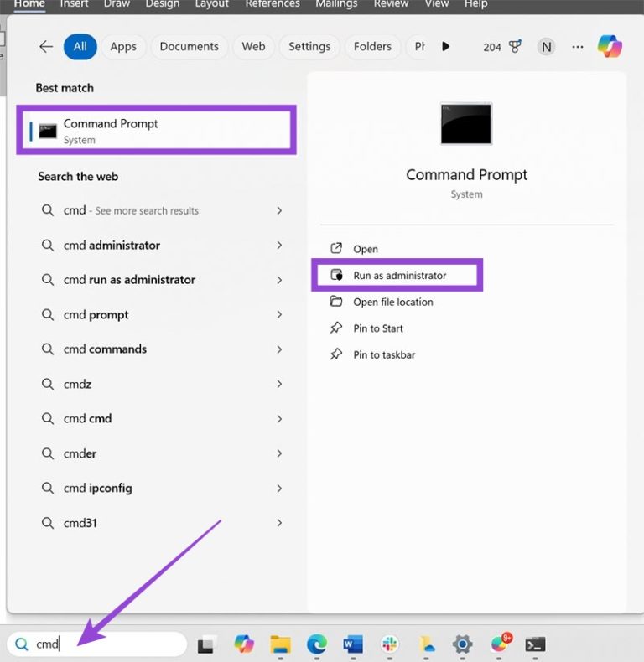The width and height of the screenshot is (644, 662).
Task: Select the 'cmdz' web suggestion text
Action: coord(77,384)
